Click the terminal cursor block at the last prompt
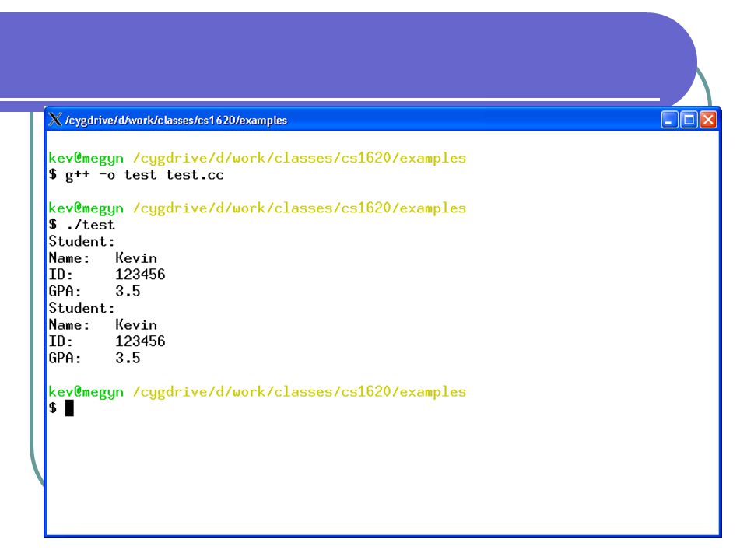Screen dimensions: 747x560 click(69, 408)
